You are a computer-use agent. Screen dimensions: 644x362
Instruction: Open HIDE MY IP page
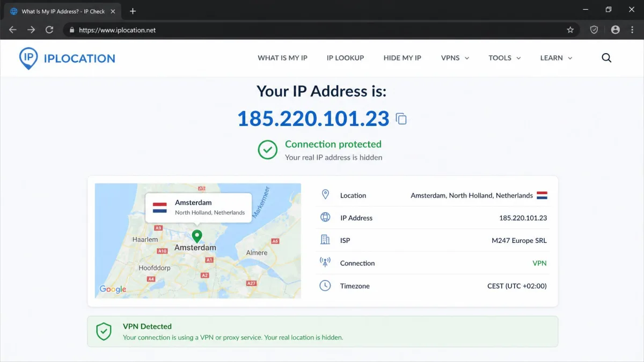tap(402, 58)
